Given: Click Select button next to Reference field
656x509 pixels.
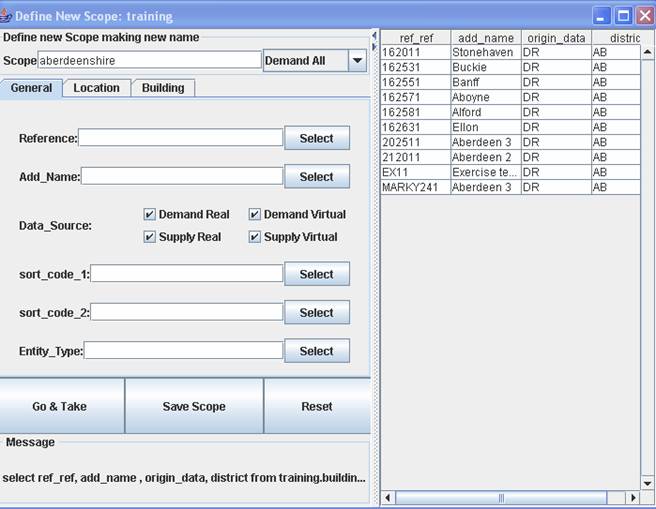Looking at the screenshot, I should (316, 138).
